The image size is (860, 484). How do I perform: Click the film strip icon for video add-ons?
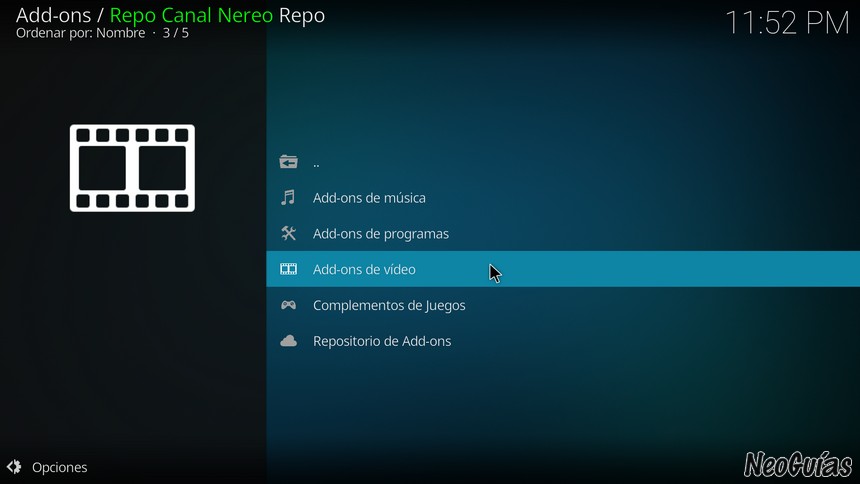click(288, 269)
